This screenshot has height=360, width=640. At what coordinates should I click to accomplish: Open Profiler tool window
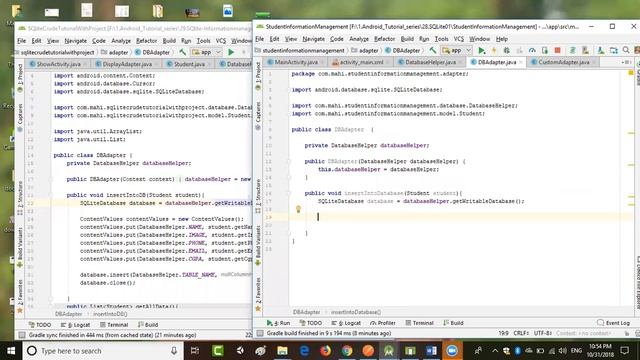(382, 323)
